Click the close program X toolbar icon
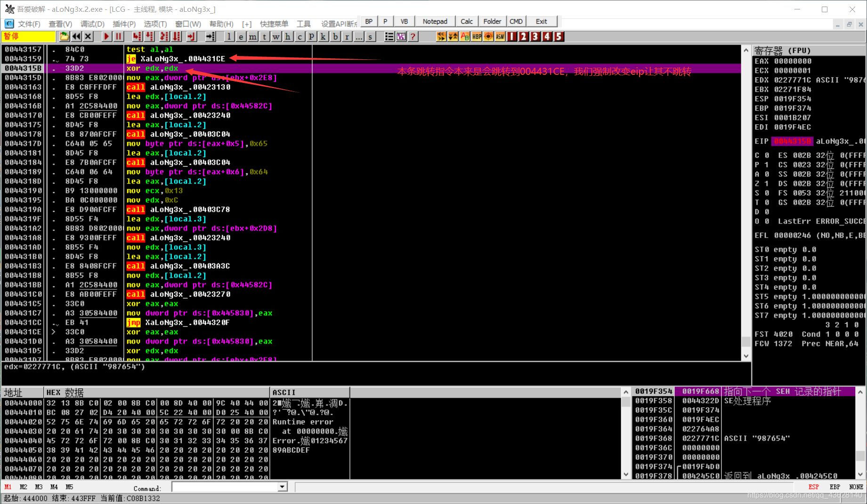This screenshot has height=504, width=867. pos(88,36)
